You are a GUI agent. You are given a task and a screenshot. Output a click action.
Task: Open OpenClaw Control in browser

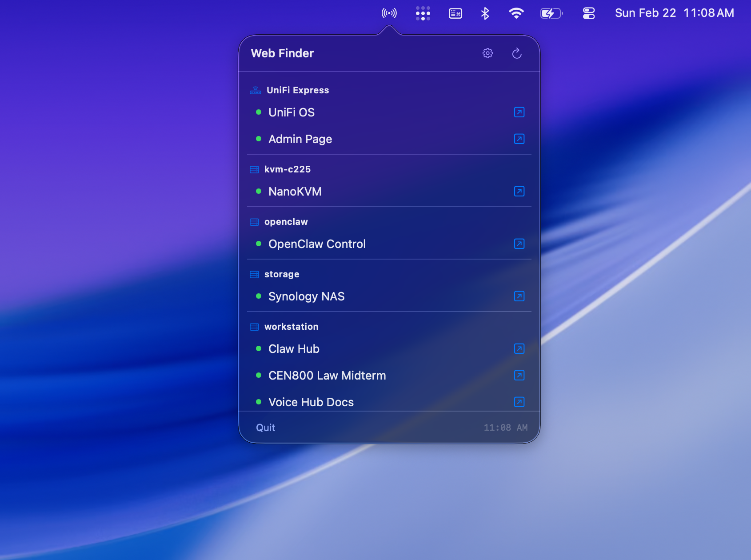519,244
